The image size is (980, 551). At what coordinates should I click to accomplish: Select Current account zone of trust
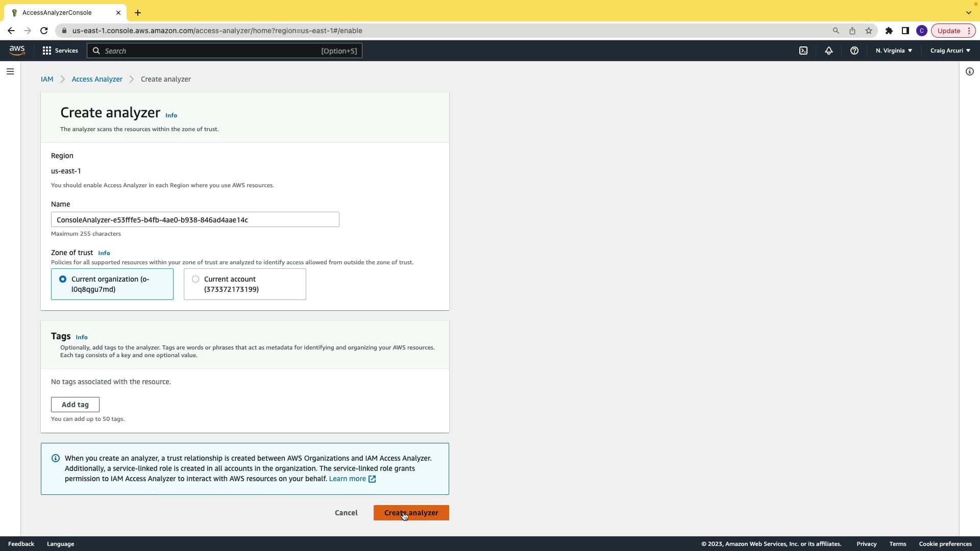[195, 279]
